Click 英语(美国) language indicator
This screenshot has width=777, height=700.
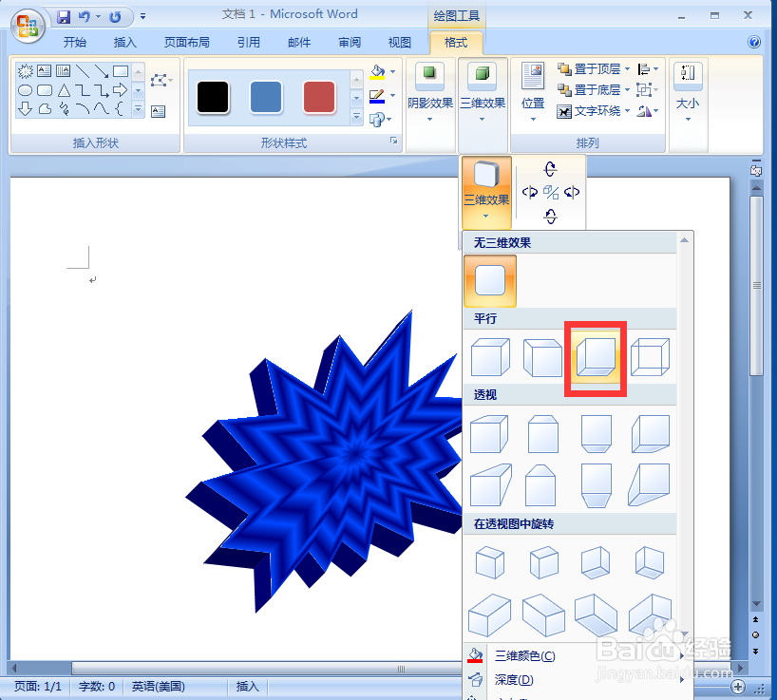point(158,687)
